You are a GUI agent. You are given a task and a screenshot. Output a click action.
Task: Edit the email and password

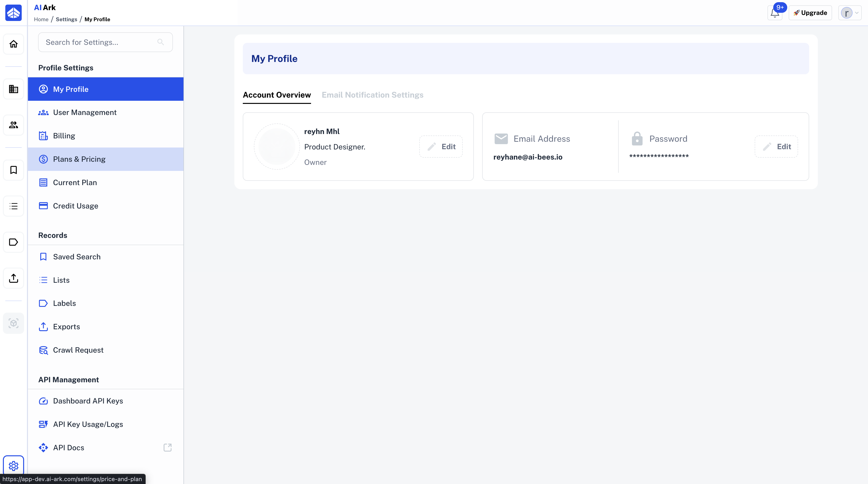[776, 147]
